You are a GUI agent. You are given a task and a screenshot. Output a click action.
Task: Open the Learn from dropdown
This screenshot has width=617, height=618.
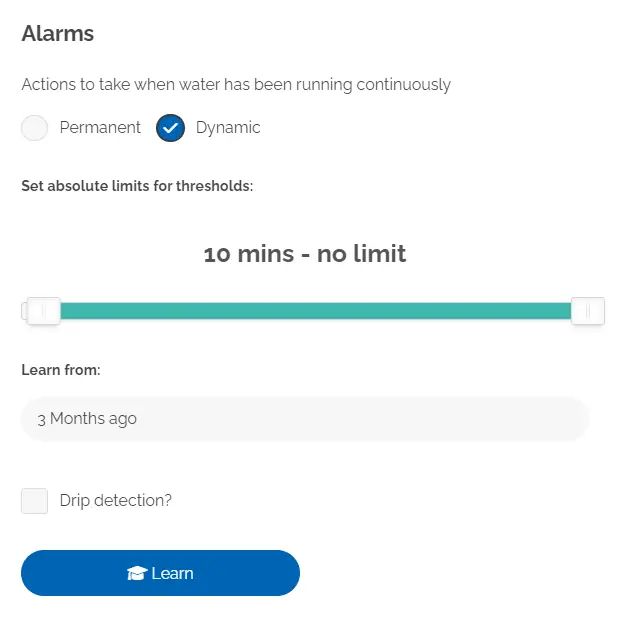tap(305, 419)
